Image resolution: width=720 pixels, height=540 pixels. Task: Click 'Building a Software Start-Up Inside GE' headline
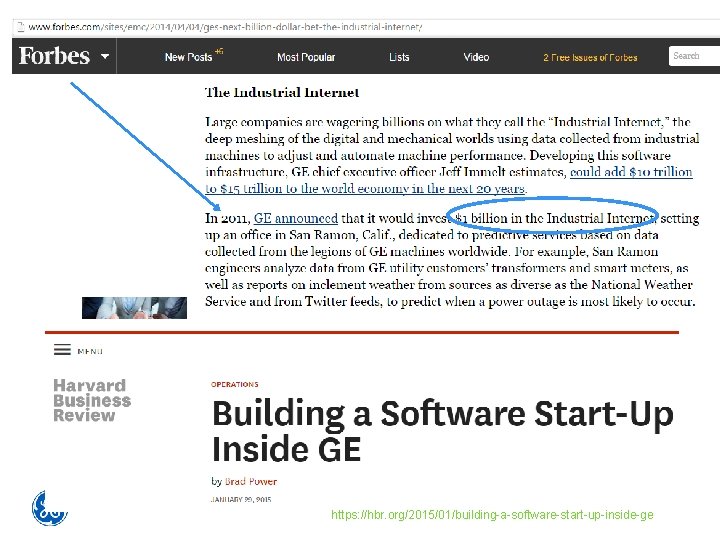pyautogui.click(x=442, y=431)
